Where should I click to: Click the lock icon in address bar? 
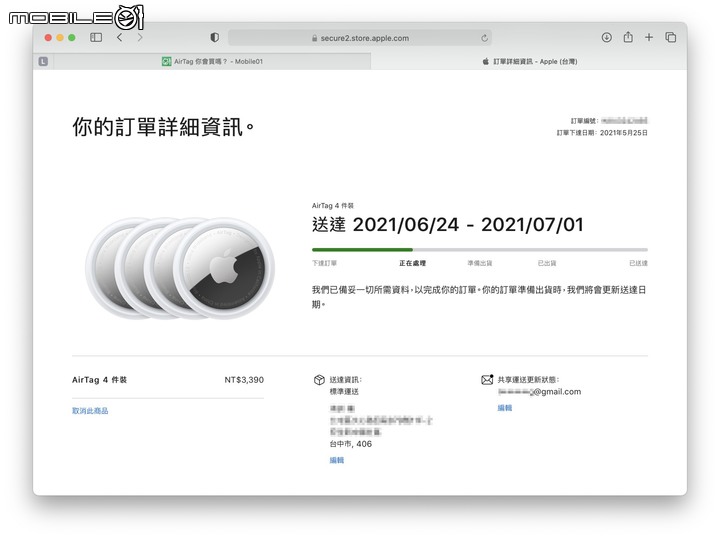coord(315,38)
